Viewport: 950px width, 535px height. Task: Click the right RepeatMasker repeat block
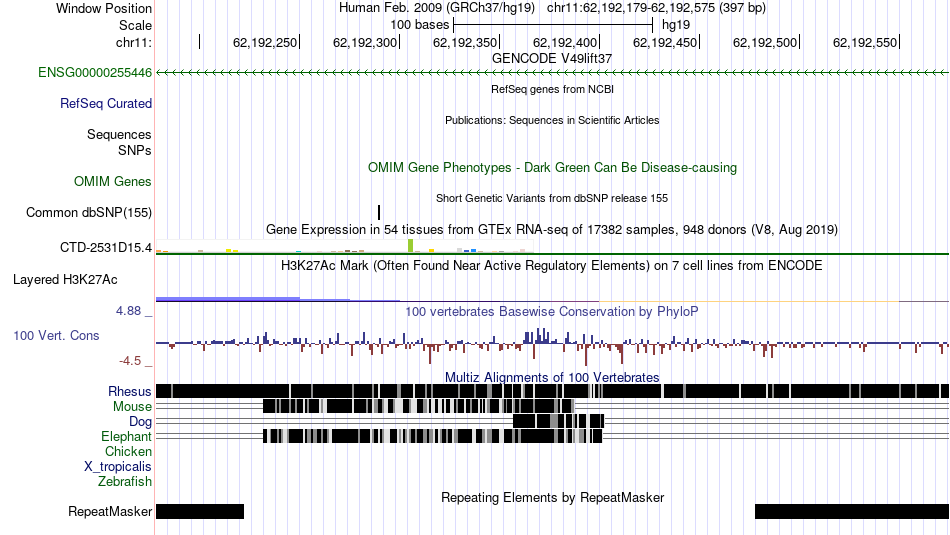[852, 511]
